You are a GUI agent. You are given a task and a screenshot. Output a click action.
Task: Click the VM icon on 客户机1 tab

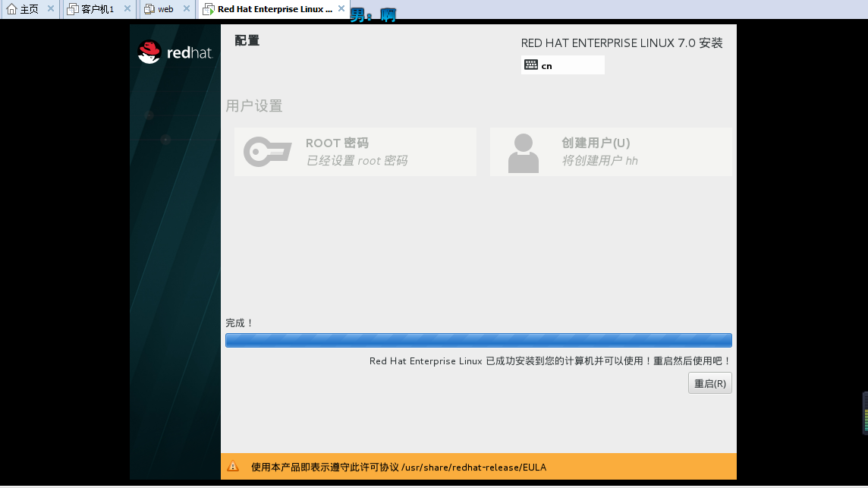point(73,9)
